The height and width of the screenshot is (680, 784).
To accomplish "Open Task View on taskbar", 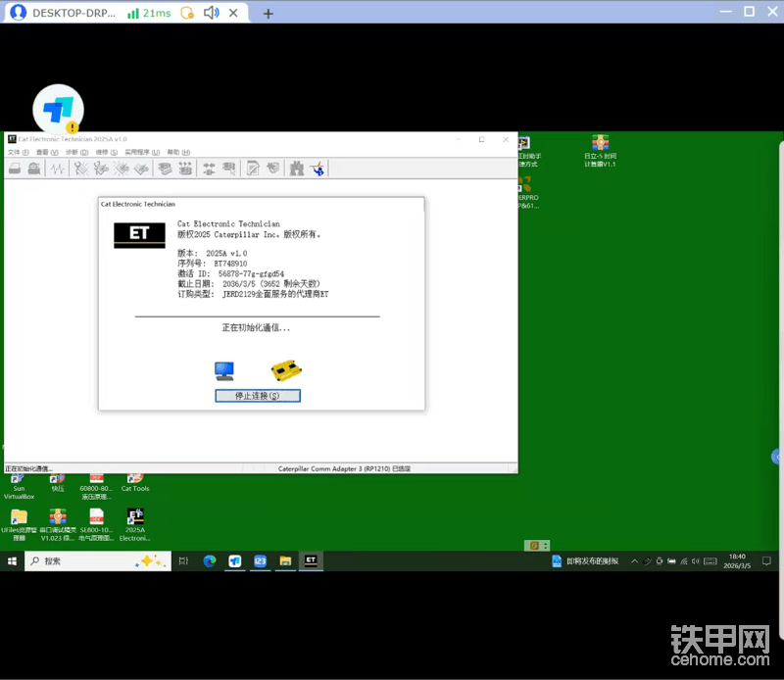I will [183, 561].
